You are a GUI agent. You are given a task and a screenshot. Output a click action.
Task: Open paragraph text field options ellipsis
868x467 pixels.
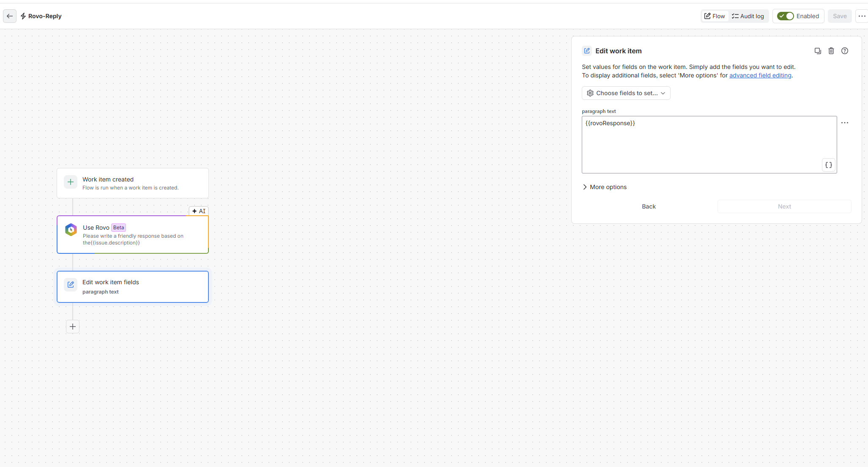pos(845,123)
